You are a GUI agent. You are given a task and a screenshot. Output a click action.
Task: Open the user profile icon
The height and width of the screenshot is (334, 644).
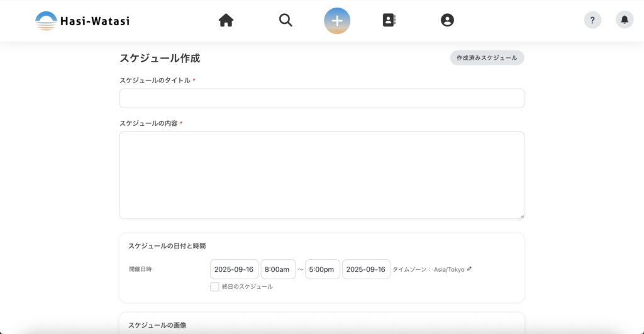(x=447, y=20)
